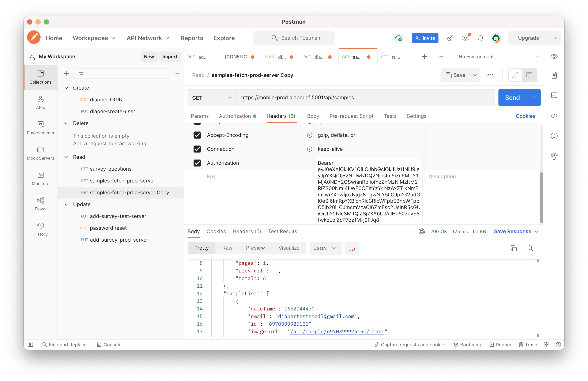Image resolution: width=588 pixels, height=381 pixels.
Task: Open the help icon in status bar
Action: 558,345
